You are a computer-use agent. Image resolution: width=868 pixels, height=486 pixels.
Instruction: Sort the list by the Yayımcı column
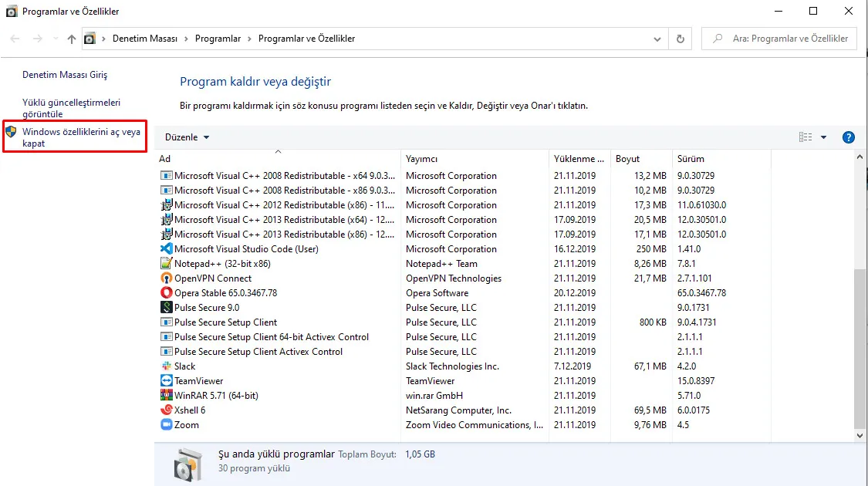pyautogui.click(x=475, y=159)
